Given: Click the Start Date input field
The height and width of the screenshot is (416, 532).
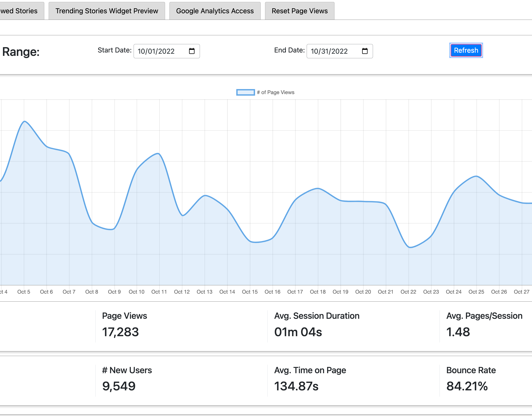Looking at the screenshot, I should click(167, 51).
